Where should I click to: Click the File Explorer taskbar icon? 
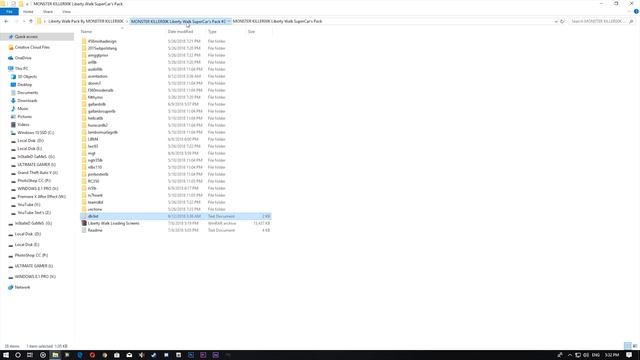[55, 355]
